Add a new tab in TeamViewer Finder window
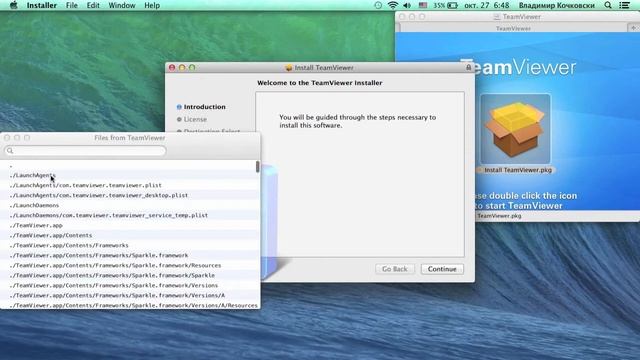 633,28
